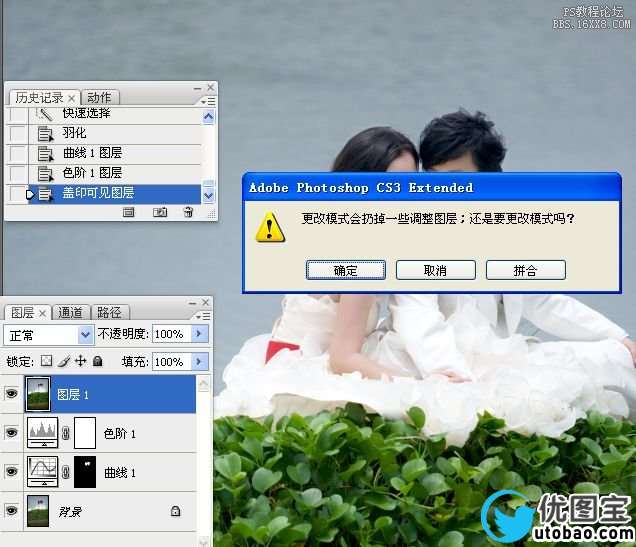The height and width of the screenshot is (547, 636).
Task: Open the 填充 slider arrow
Action: pyautogui.click(x=200, y=362)
